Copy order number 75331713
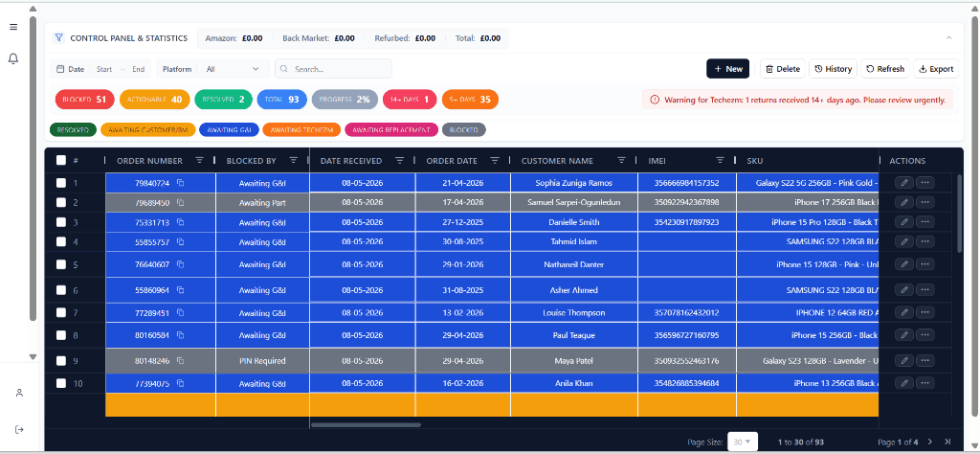The width and height of the screenshot is (980, 454). coord(180,222)
